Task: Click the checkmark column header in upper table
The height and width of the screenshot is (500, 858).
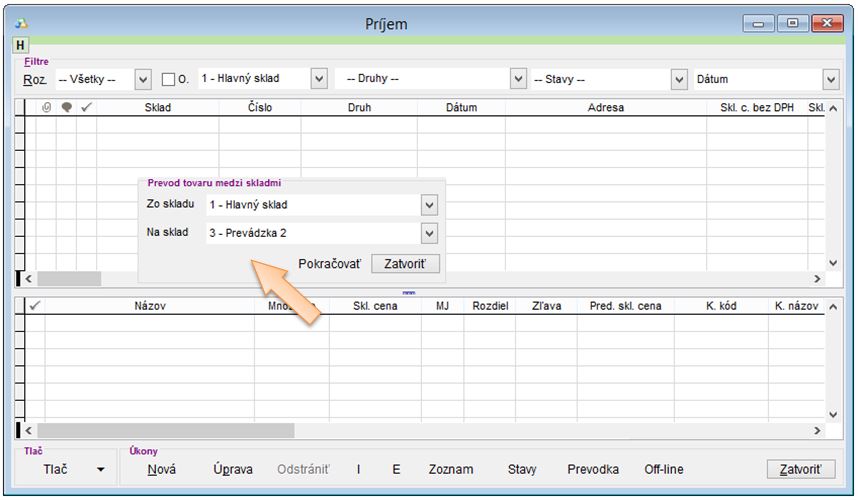Action: click(x=87, y=108)
